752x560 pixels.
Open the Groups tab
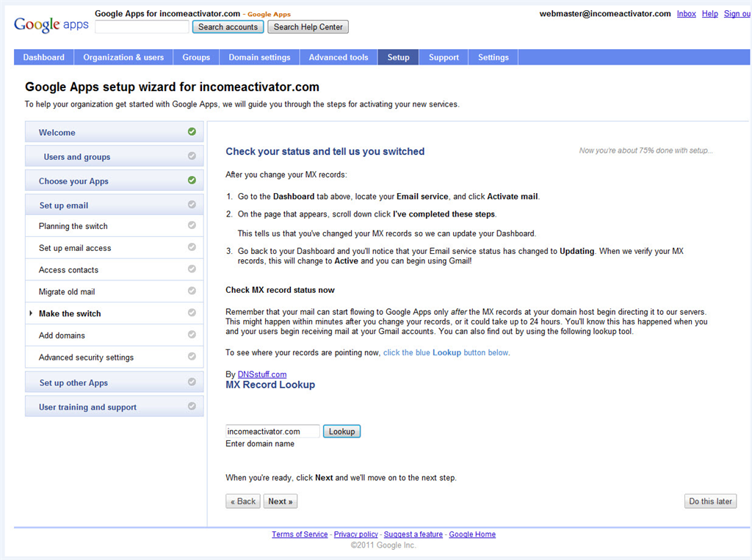196,57
